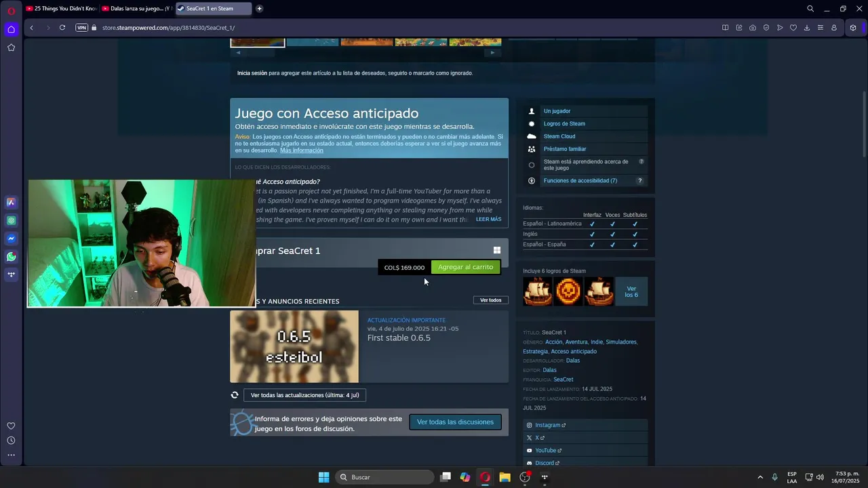Click 'Un jugador' feature link

coord(557,111)
